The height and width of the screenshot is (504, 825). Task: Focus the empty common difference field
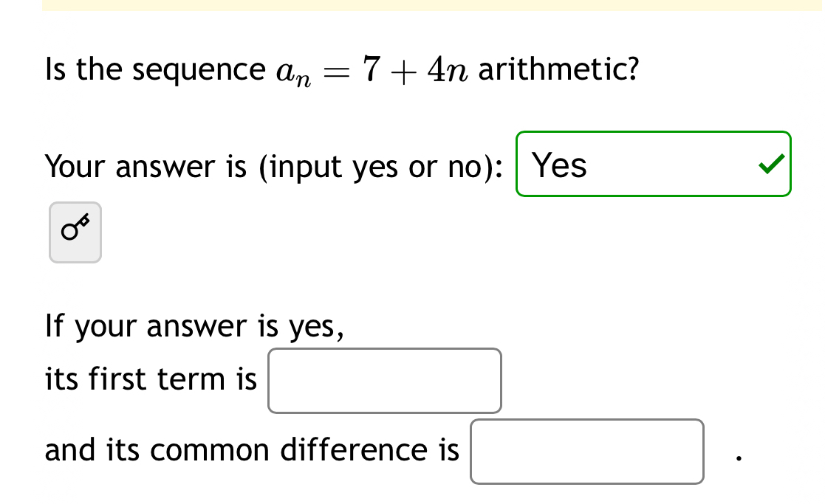tap(586, 451)
